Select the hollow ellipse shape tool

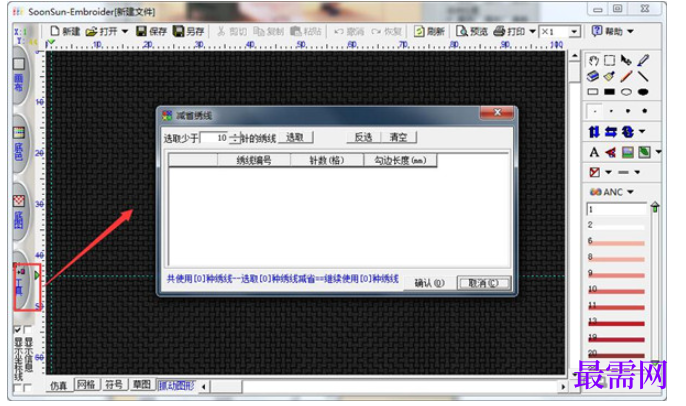626,92
